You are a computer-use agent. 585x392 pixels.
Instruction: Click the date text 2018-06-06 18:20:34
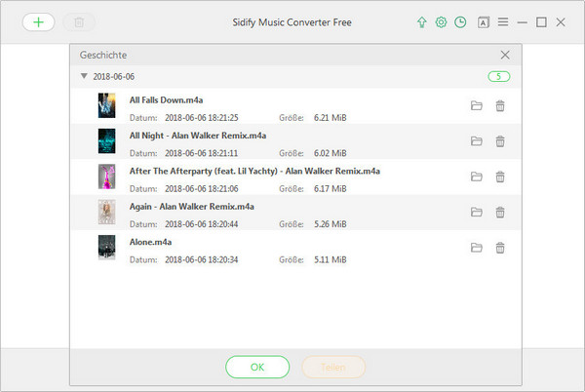(202, 259)
